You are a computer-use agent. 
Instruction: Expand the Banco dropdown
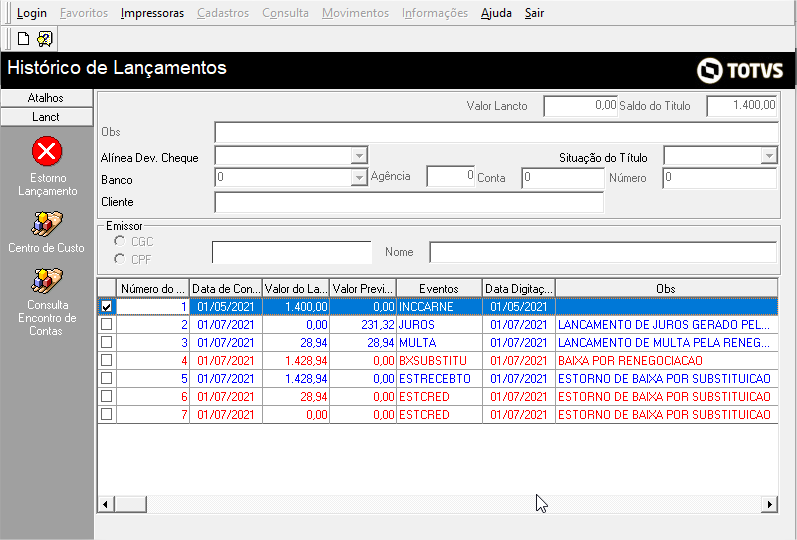359,177
